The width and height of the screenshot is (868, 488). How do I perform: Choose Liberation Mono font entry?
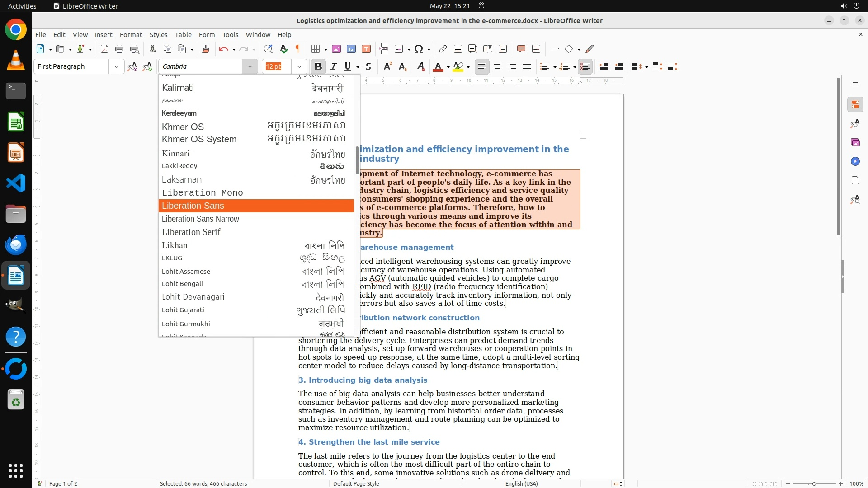[x=202, y=192]
